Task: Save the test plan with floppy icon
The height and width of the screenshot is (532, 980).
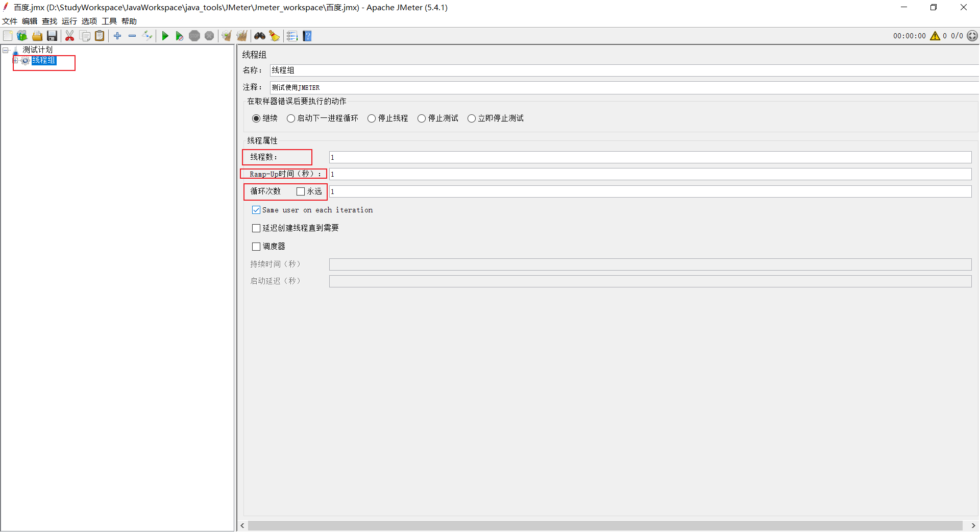Action: pyautogui.click(x=52, y=36)
